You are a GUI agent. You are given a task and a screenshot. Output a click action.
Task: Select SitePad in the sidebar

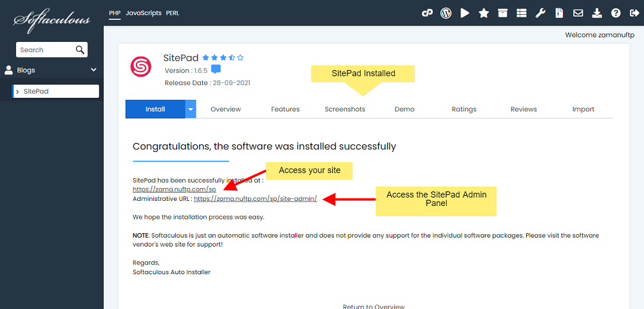click(56, 91)
